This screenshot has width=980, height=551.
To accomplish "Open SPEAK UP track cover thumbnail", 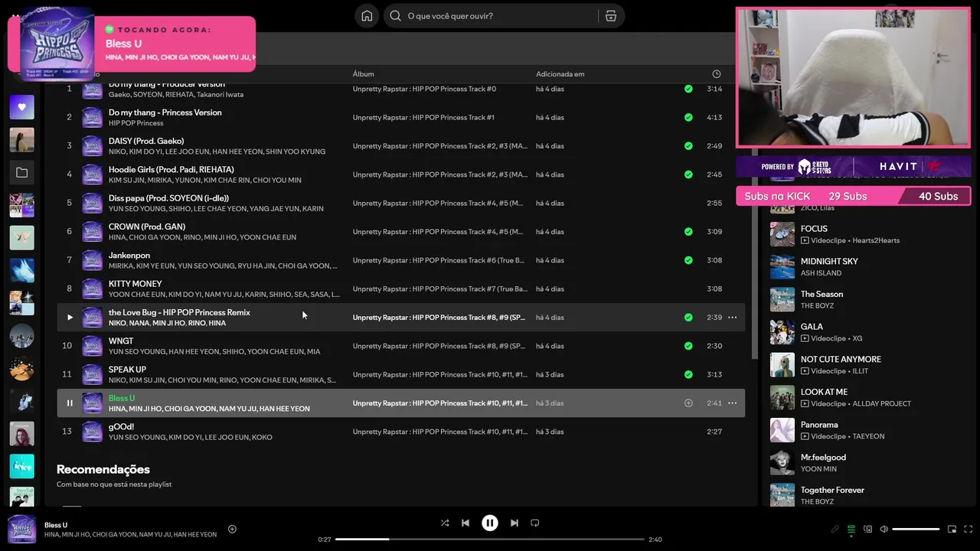I will (x=92, y=375).
